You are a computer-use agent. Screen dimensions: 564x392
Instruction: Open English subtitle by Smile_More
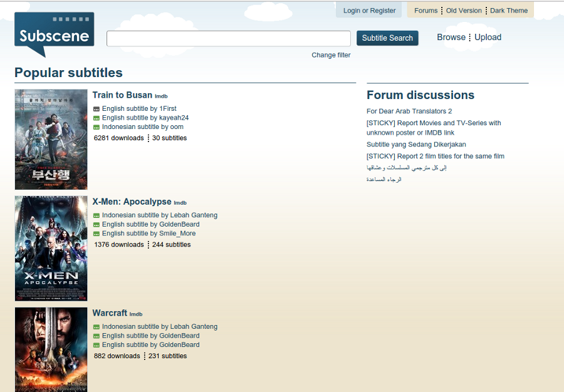[149, 233]
